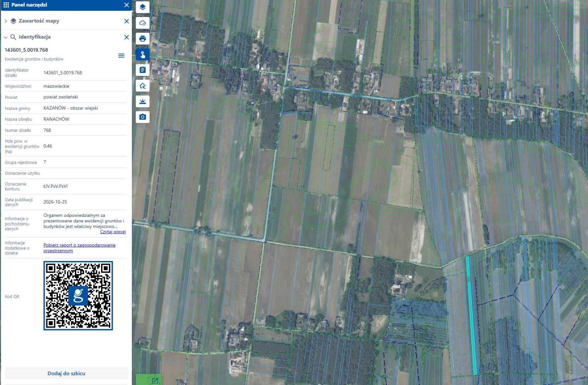Close the Panel narzędzi panel
The image size is (588, 385).
[x=127, y=5]
